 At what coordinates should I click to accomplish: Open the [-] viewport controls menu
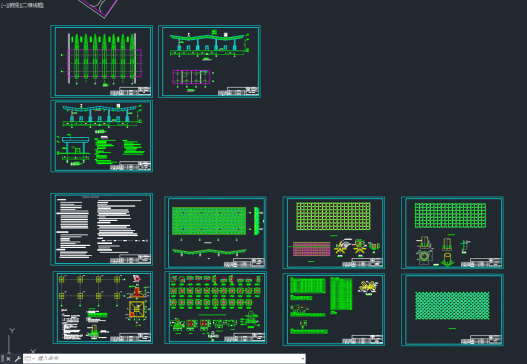click(3, 5)
